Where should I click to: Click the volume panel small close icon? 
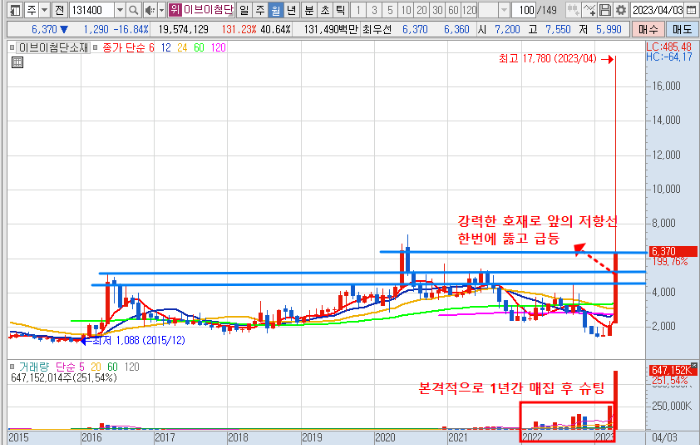click(x=694, y=365)
